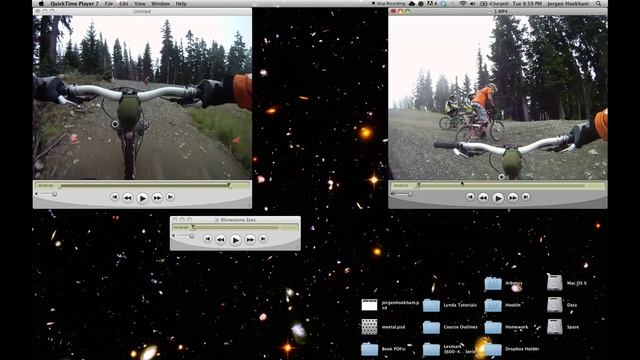Skip to end in the 1.MP4 window
This screenshot has height=360, width=640.
(526, 197)
